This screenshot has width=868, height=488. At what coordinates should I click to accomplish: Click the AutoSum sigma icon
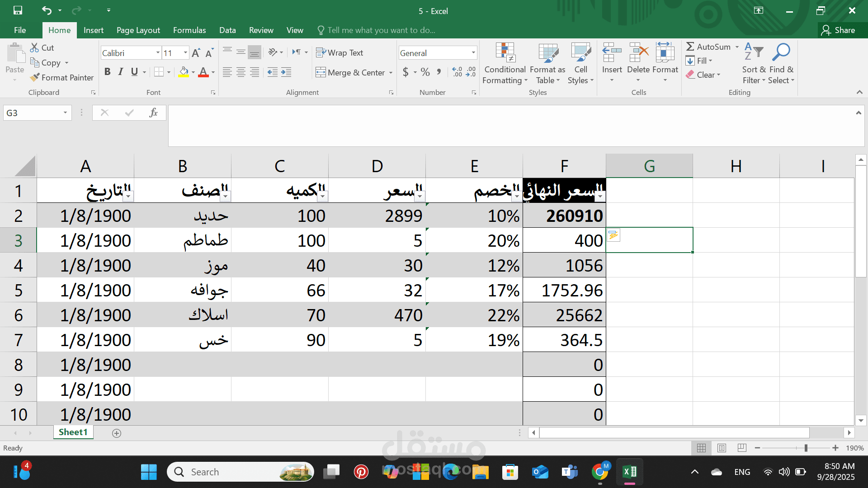coord(690,47)
